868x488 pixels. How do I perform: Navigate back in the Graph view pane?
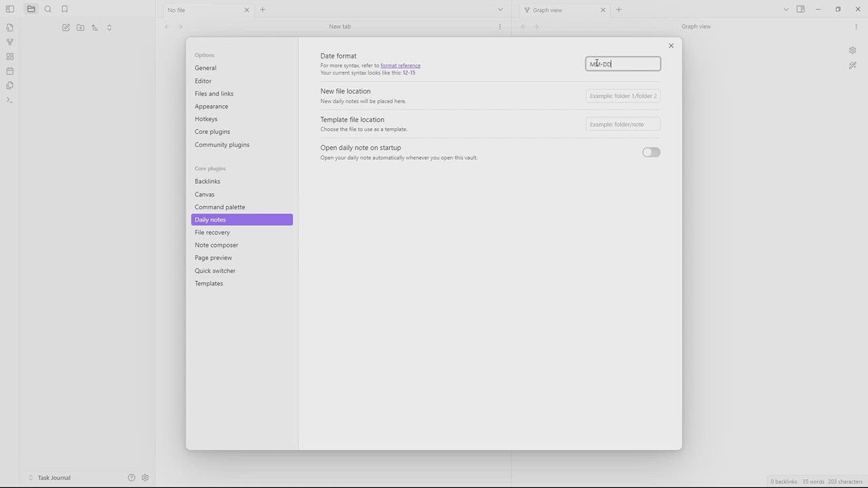[x=524, y=26]
